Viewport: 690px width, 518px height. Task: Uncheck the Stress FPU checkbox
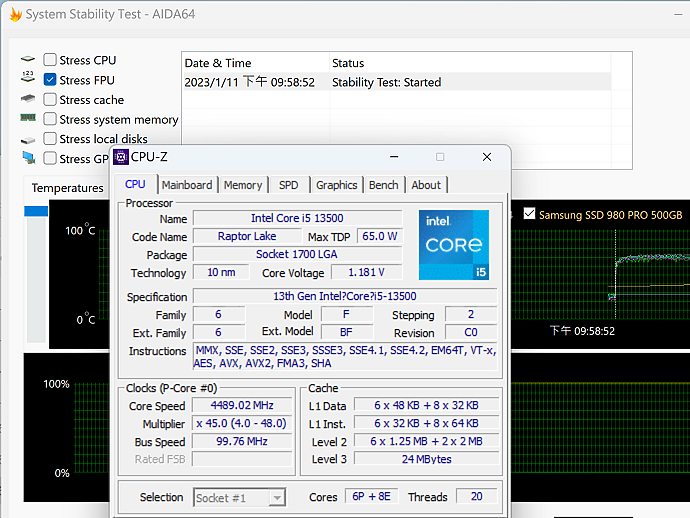[50, 80]
